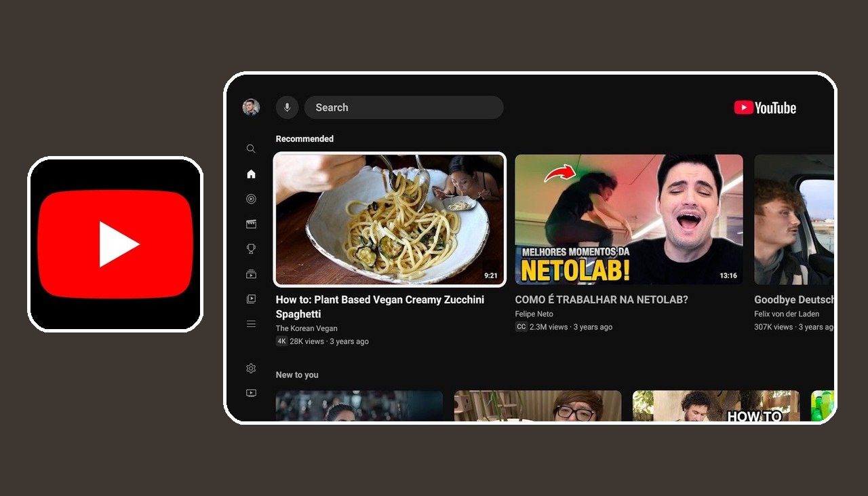
Task: Open title 'How to: Plant Based Vegan Creamy Zucchini Spaghetti'
Action: click(380, 307)
